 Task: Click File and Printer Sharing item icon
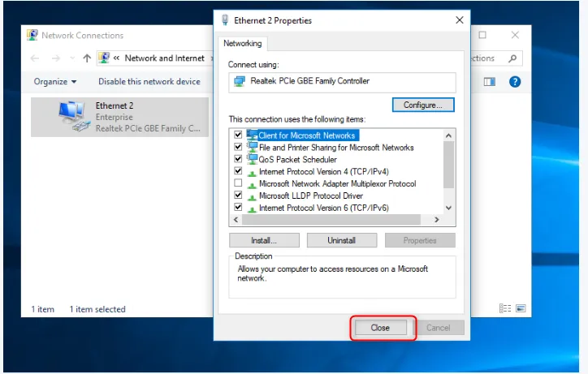click(252, 147)
